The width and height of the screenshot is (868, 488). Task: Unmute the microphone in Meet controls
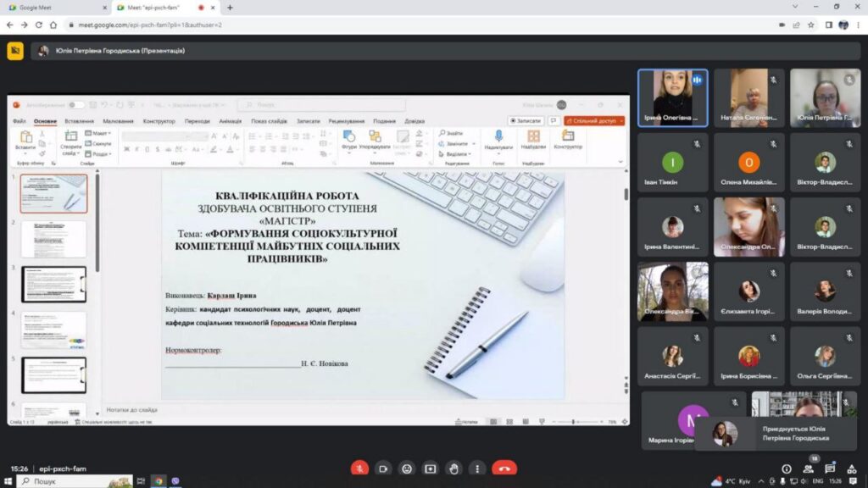360,469
